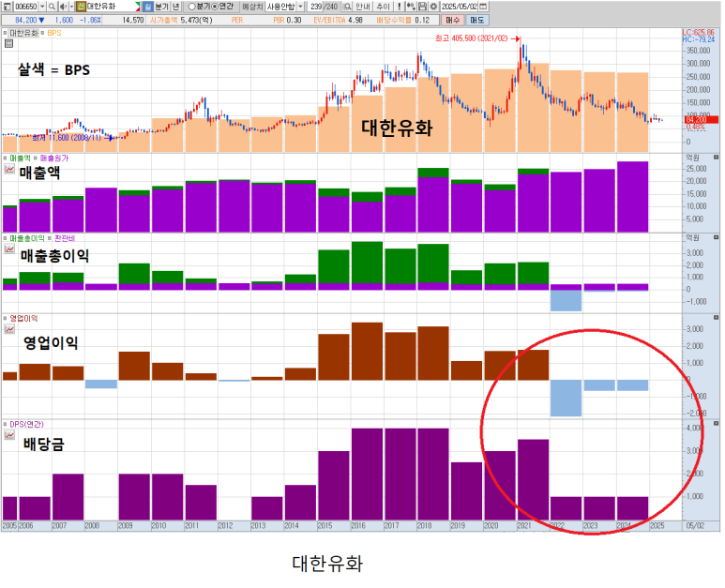Click the 배당수익률 0.12 value
725x588 pixels.
402,21
